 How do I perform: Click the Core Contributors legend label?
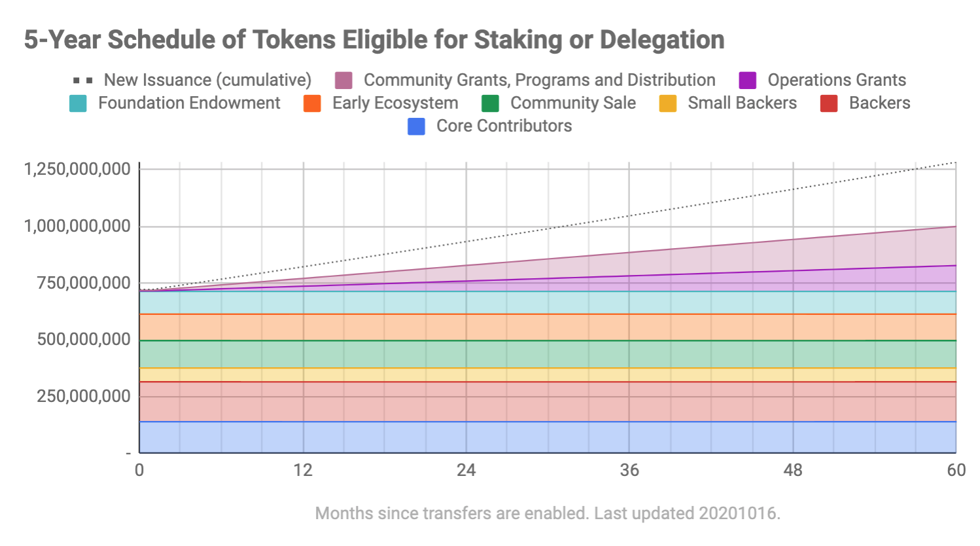pos(504,126)
